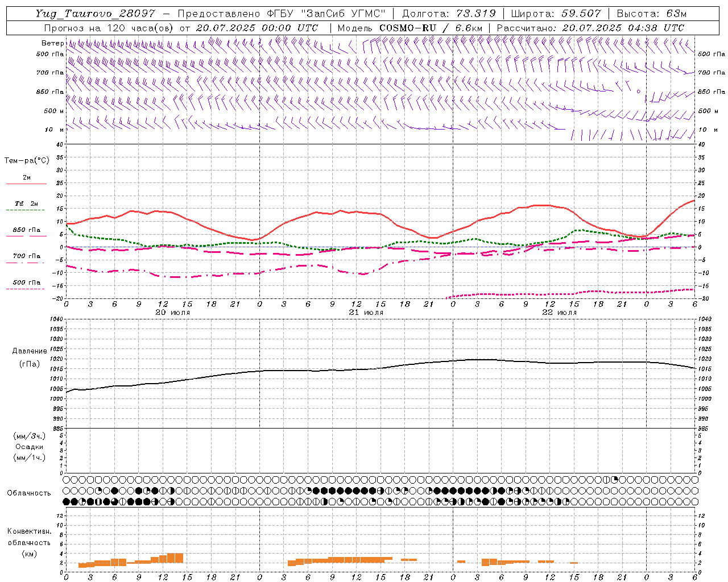Select the text Предоставлено ФГБУ "ЗапСиб УГМС"

[x=282, y=14]
